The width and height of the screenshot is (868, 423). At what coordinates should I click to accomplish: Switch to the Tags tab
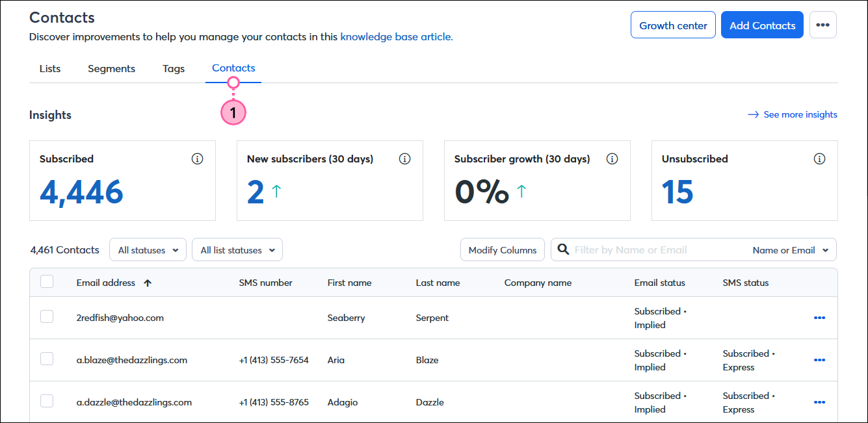174,68
